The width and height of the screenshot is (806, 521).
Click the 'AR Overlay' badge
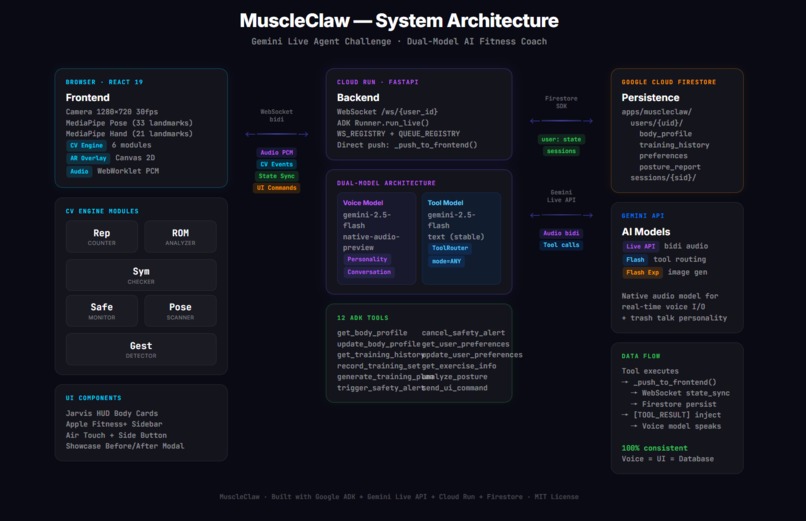click(88, 158)
